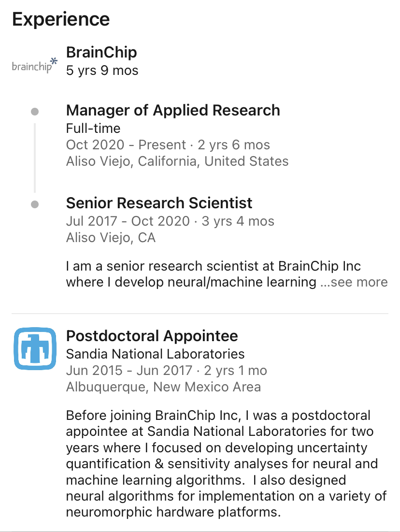
Task: Click the timeline dot beside Senior Research Scientist
Action: pyautogui.click(x=34, y=204)
